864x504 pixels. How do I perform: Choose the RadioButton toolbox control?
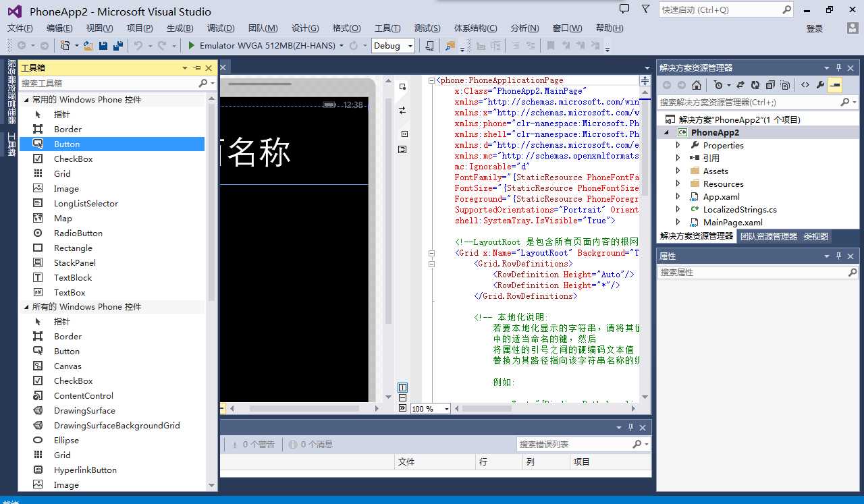[x=111, y=233]
